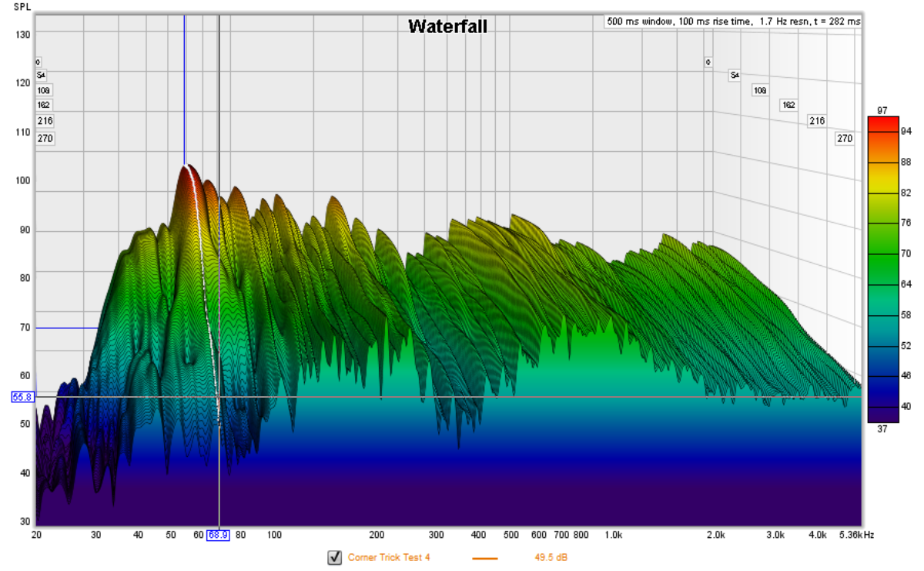924x571 pixels.
Task: Click the SPL axis label
Action: click(22, 6)
